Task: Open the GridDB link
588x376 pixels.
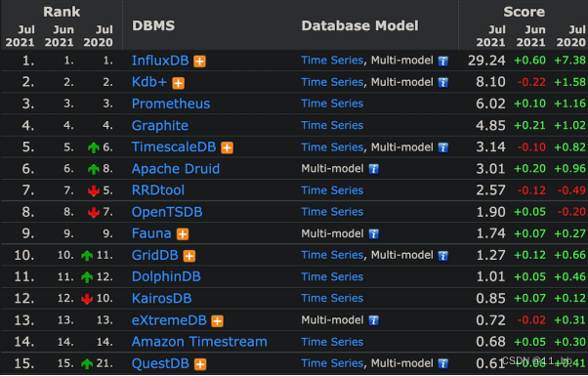Action: pos(155,255)
